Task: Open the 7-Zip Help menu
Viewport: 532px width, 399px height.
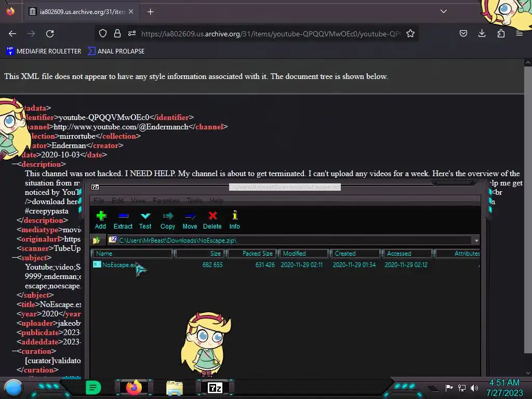Action: [x=217, y=201]
